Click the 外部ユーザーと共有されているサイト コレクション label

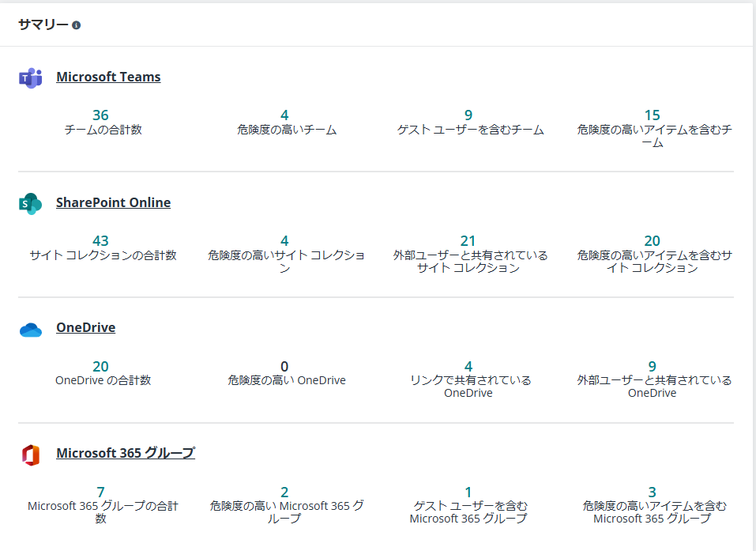(x=470, y=262)
